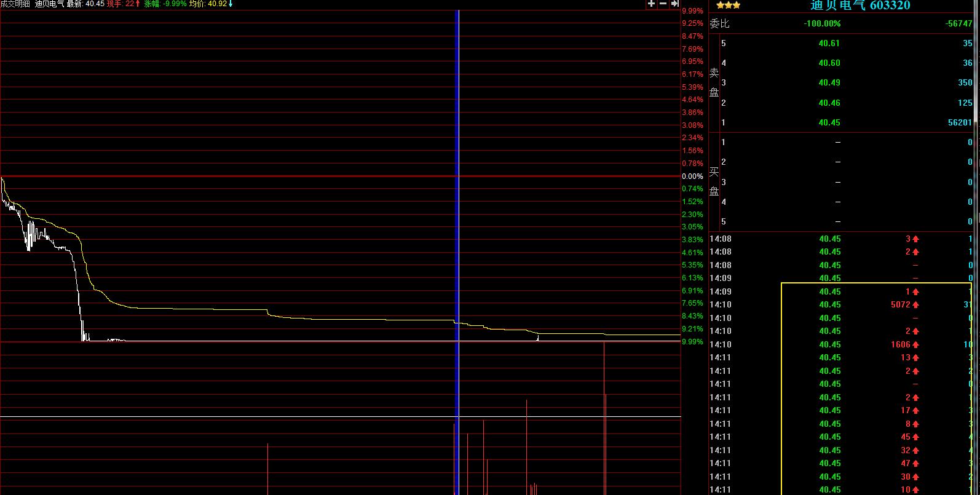This screenshot has height=495, width=980.
Task: Click the 成交明细 label at top left
Action: pyautogui.click(x=15, y=4)
